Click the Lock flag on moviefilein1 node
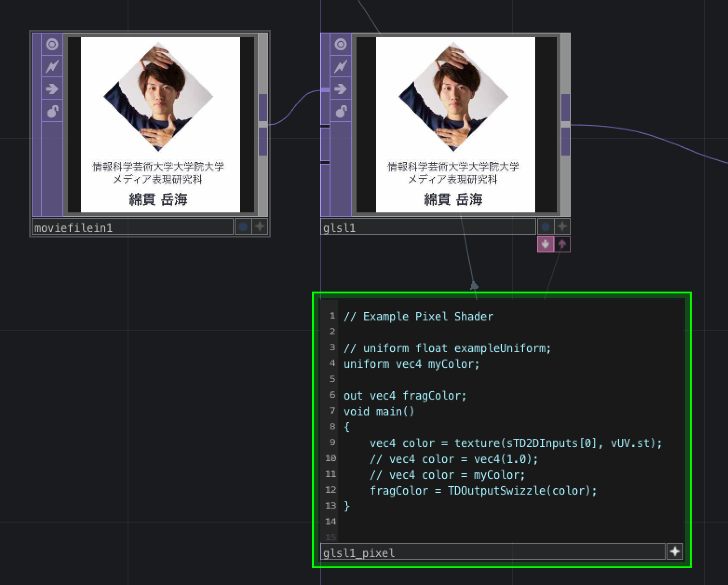The image size is (728, 585). (x=52, y=111)
